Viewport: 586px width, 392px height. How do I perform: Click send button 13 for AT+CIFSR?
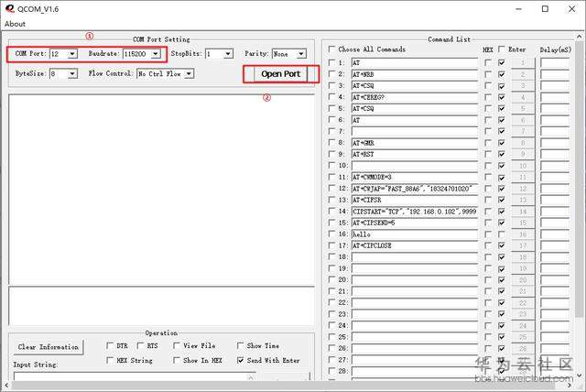523,200
